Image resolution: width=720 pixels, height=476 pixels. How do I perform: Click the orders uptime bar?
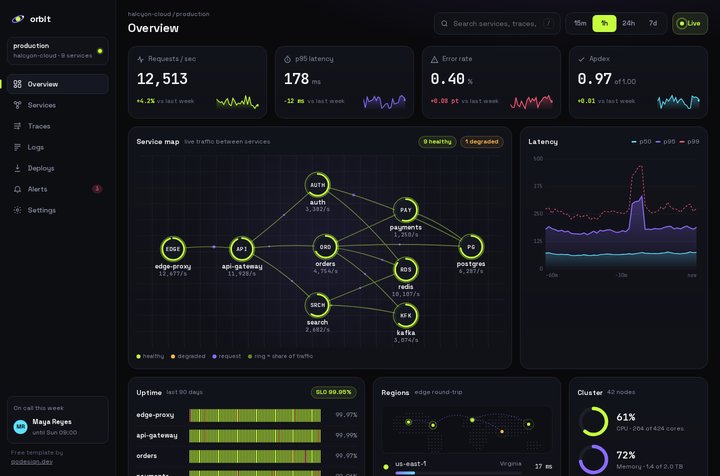tap(255, 456)
